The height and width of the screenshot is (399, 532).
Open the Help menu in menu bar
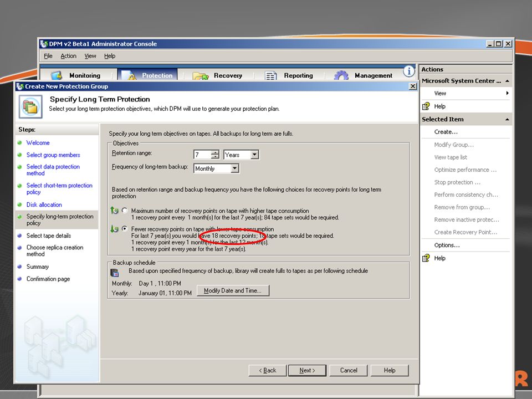pyautogui.click(x=110, y=56)
